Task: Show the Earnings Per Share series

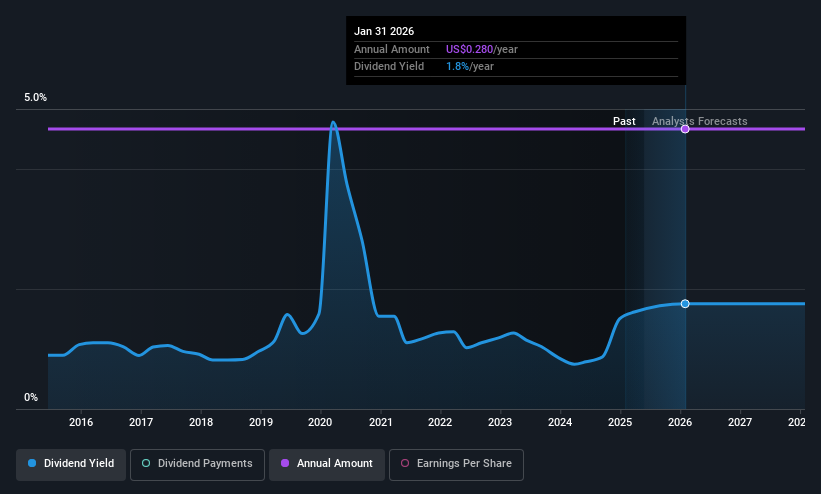Action: [x=456, y=465]
